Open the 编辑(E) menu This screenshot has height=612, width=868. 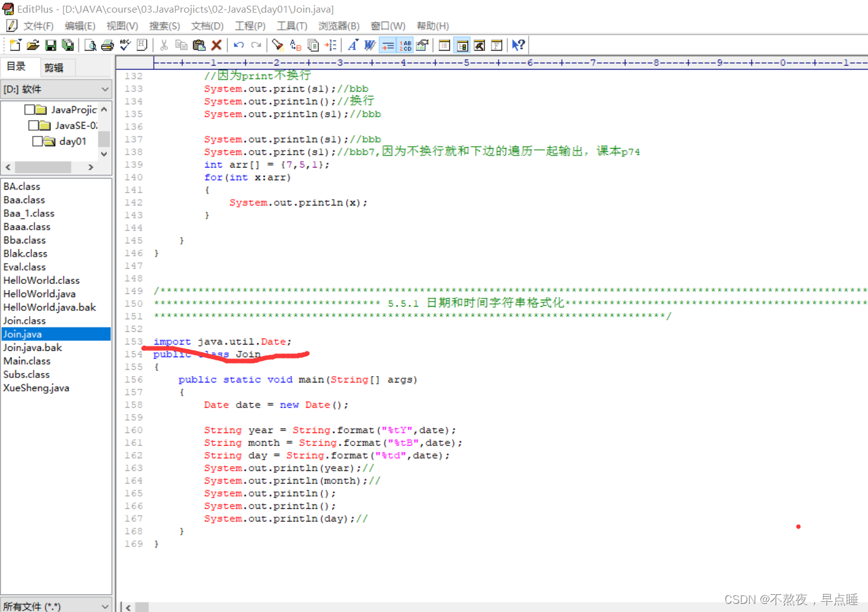pyautogui.click(x=80, y=26)
